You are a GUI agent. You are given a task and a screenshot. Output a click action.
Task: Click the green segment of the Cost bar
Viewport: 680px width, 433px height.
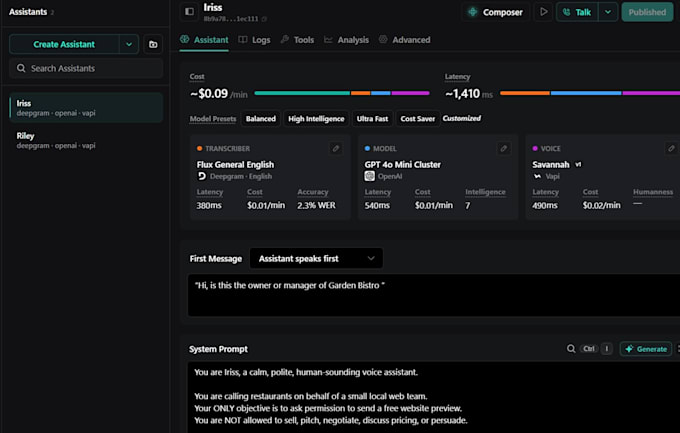tap(302, 93)
